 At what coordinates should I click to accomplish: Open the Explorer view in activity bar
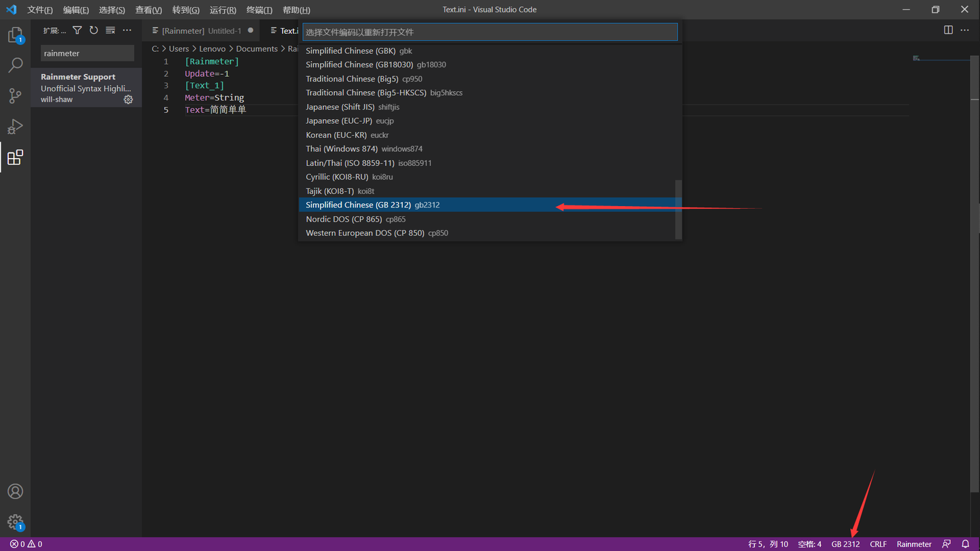tap(15, 35)
